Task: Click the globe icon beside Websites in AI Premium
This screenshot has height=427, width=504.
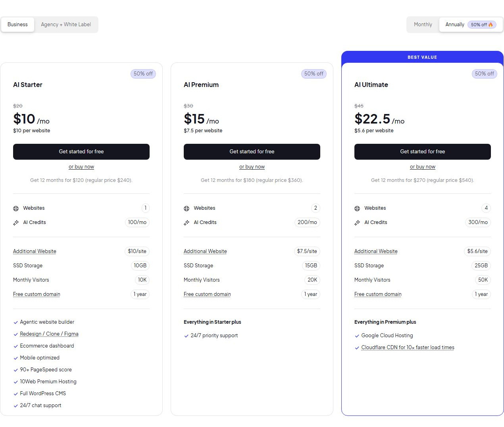Action: 187,209
